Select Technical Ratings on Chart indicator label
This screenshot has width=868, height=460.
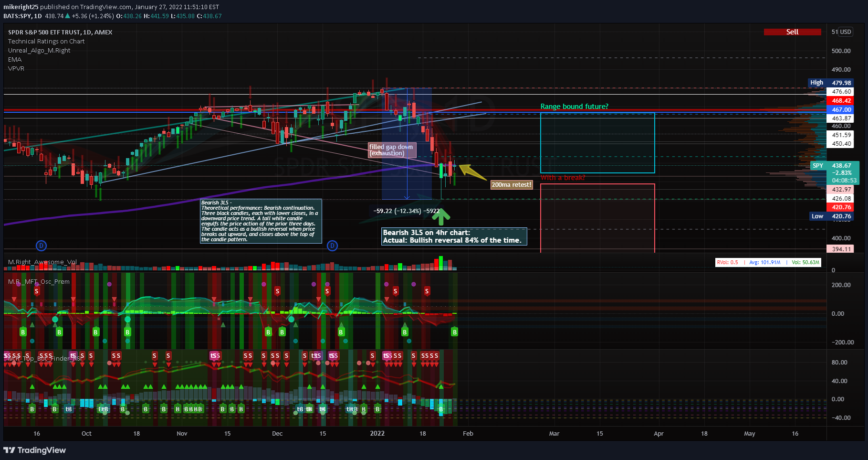point(46,42)
